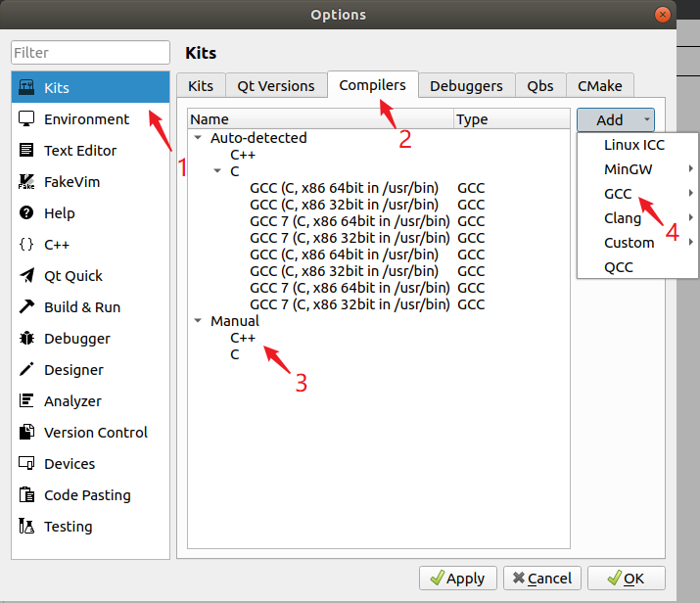The image size is (700, 603).
Task: Select the Build & Run hammer icon
Action: (26, 307)
